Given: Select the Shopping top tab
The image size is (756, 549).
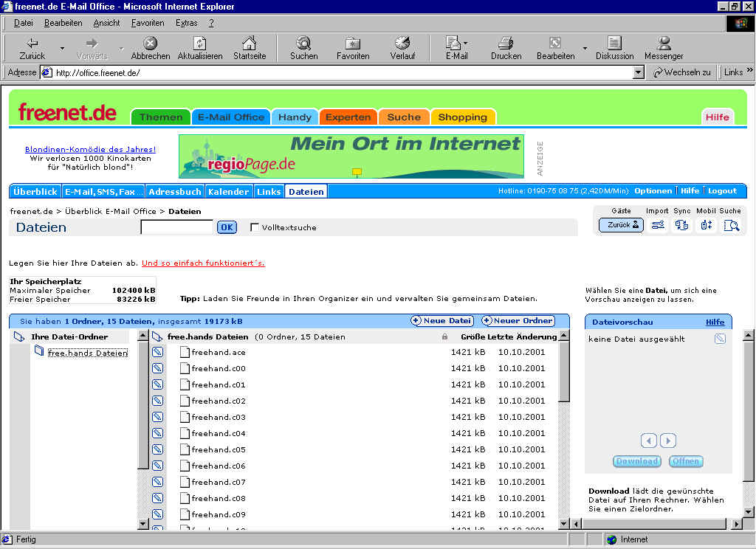Looking at the screenshot, I should pos(462,117).
